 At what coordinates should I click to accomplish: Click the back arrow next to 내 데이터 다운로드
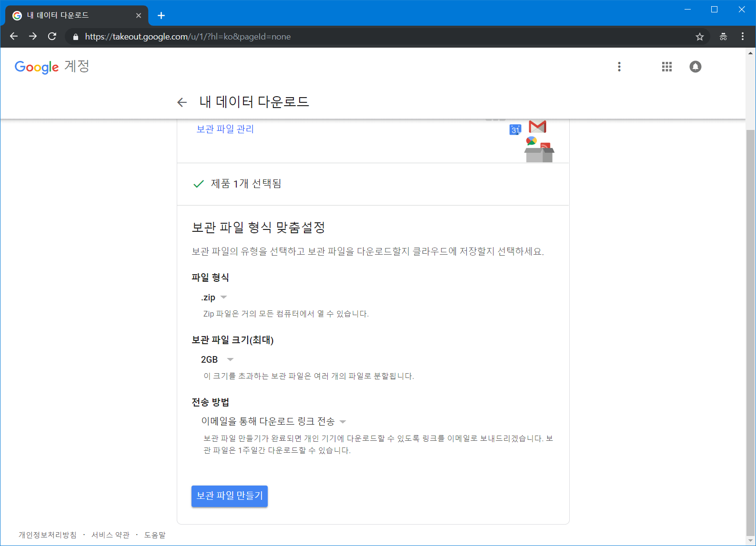[x=181, y=102]
